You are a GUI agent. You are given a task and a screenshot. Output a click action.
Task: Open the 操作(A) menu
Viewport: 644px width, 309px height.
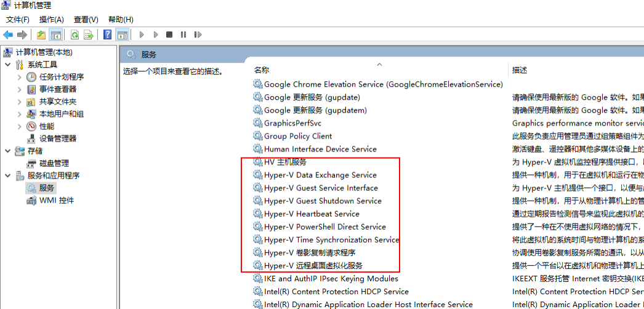(52, 19)
